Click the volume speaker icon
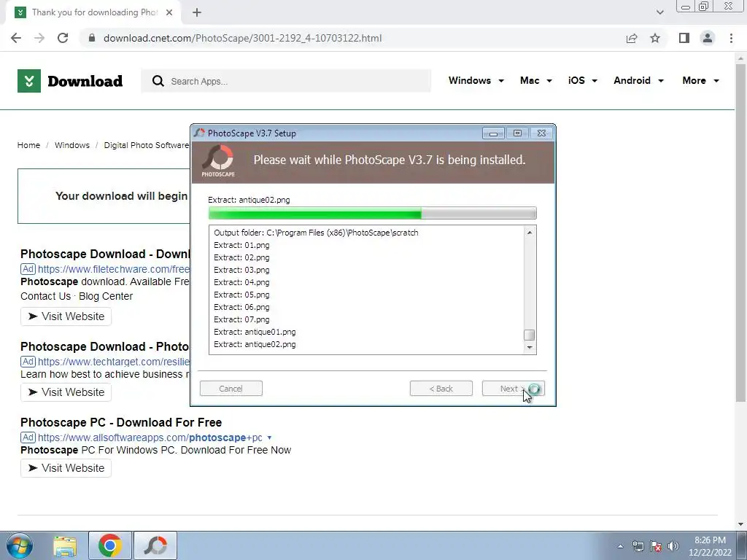The height and width of the screenshot is (560, 747). 673,547
